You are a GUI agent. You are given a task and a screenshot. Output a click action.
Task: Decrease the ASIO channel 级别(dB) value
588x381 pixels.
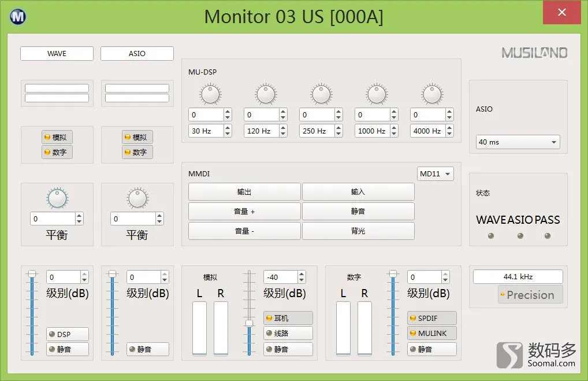pos(165,280)
